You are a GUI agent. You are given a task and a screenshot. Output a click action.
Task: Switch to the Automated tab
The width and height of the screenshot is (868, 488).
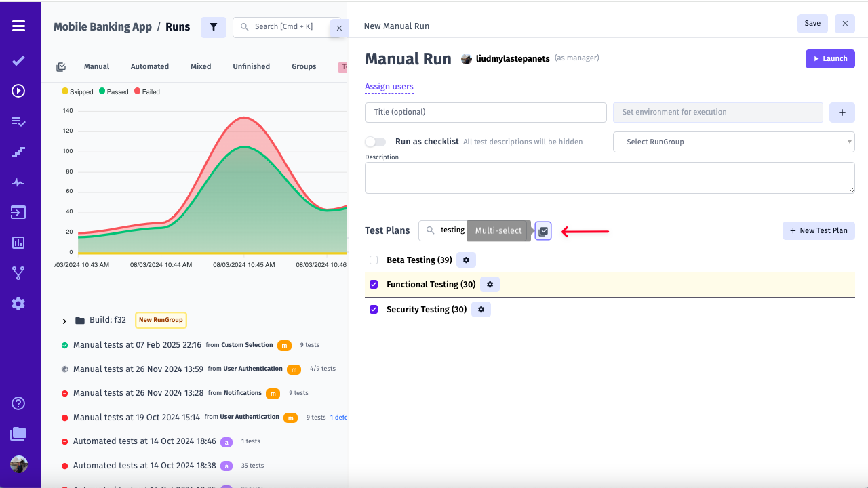coord(149,66)
